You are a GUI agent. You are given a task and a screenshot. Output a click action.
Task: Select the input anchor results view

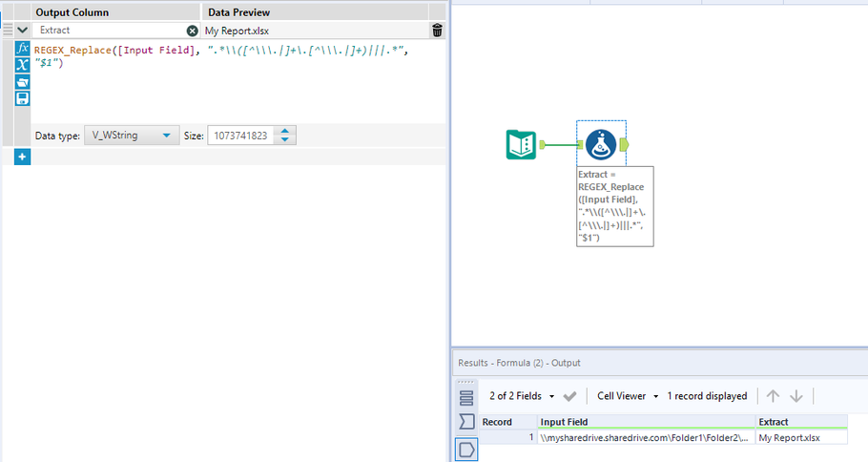[x=466, y=422]
